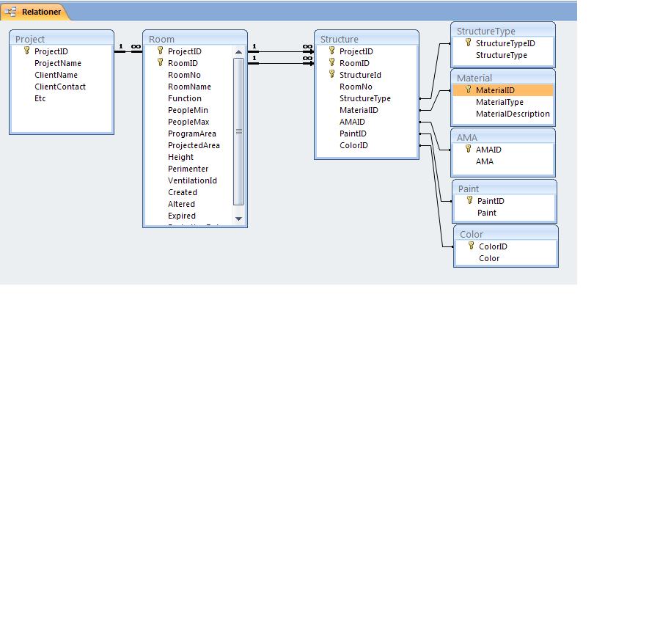This screenshot has width=649, height=644.
Task: Select the Color table title bar
Action: coord(506,234)
